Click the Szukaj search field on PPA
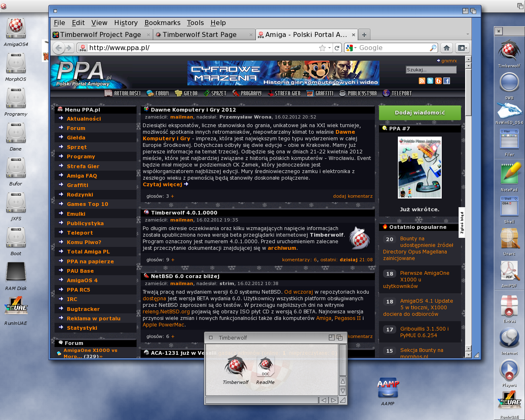 point(431,70)
